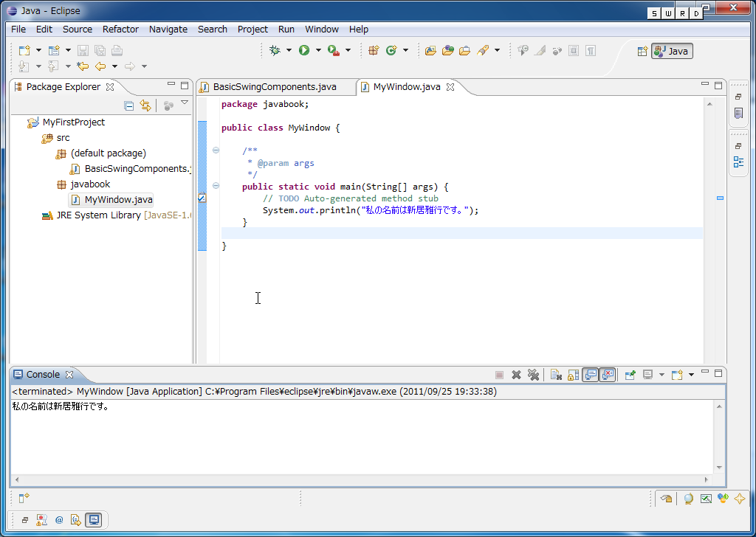Click the task marker in overview ruler
The image size is (756, 537).
click(720, 198)
